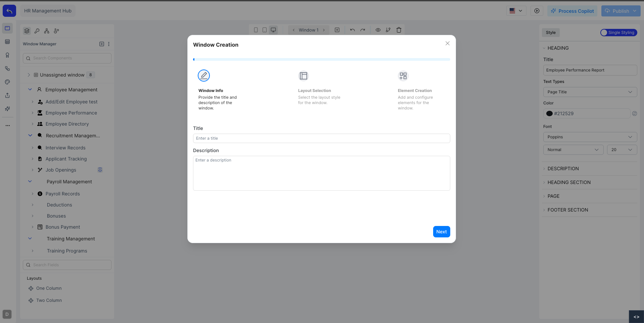Click the version branch icon near the trash
The image size is (644, 323).
[x=388, y=30]
